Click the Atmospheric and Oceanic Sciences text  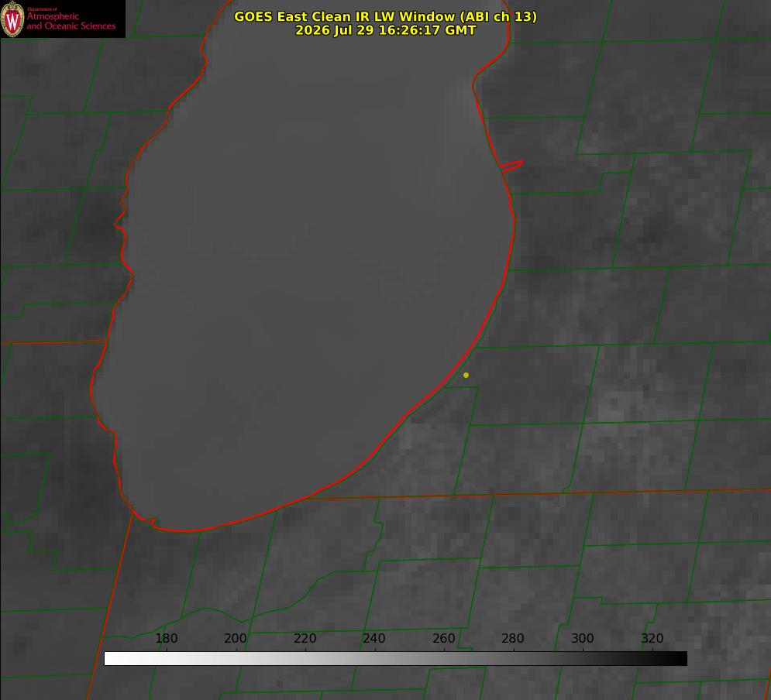71,21
